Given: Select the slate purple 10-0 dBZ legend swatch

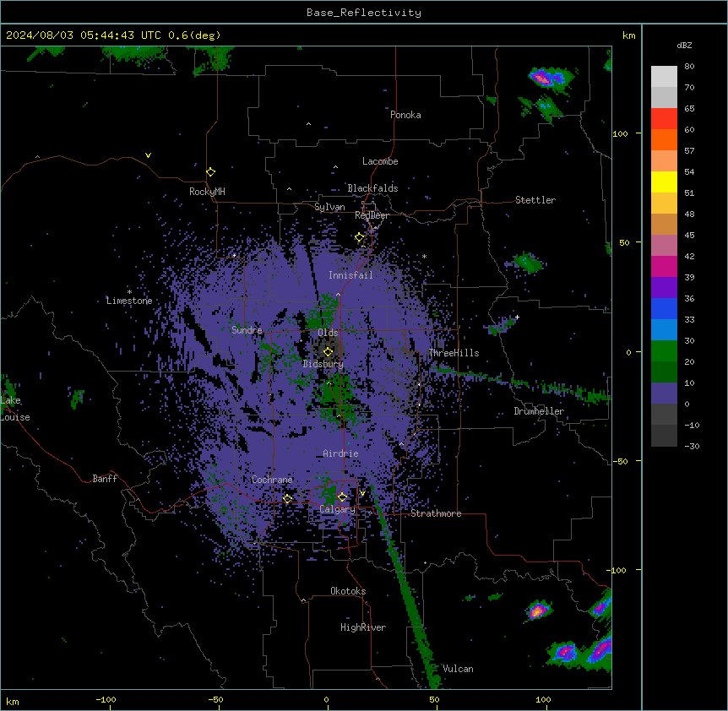Looking at the screenshot, I should pyautogui.click(x=664, y=393).
